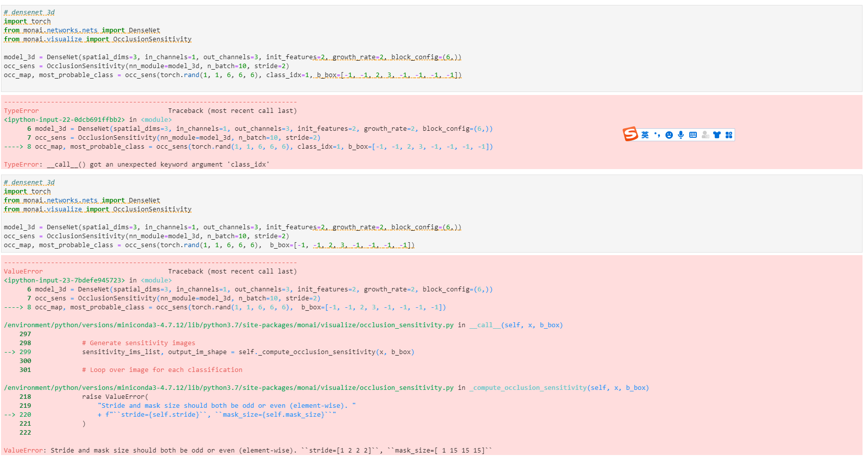Toggle 英 to switch input language
The height and width of the screenshot is (459, 868).
coord(645,134)
